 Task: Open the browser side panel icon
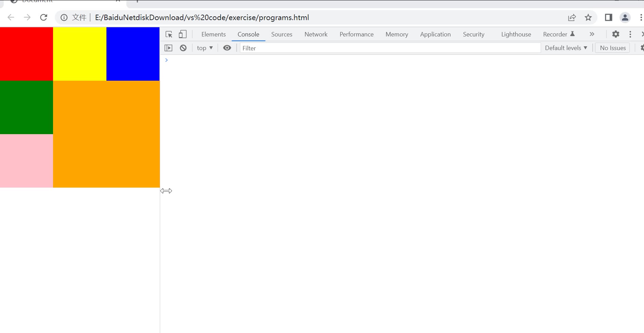[x=608, y=17]
